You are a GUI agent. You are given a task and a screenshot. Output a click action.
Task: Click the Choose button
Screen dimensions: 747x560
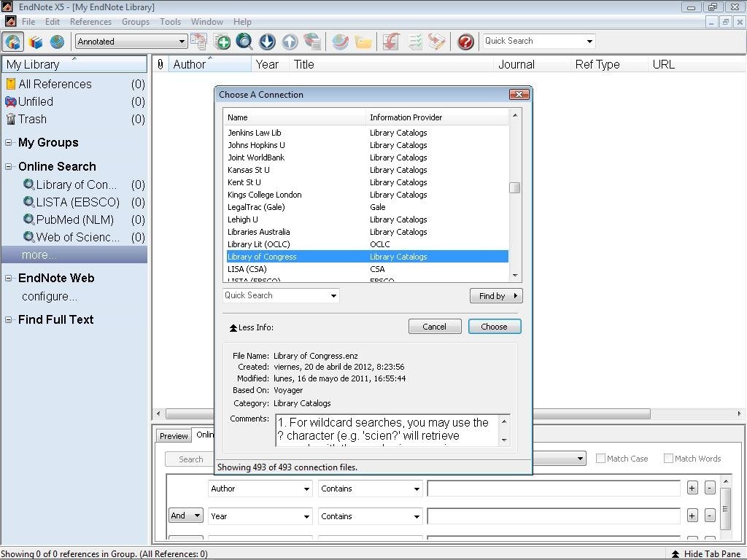[495, 327]
